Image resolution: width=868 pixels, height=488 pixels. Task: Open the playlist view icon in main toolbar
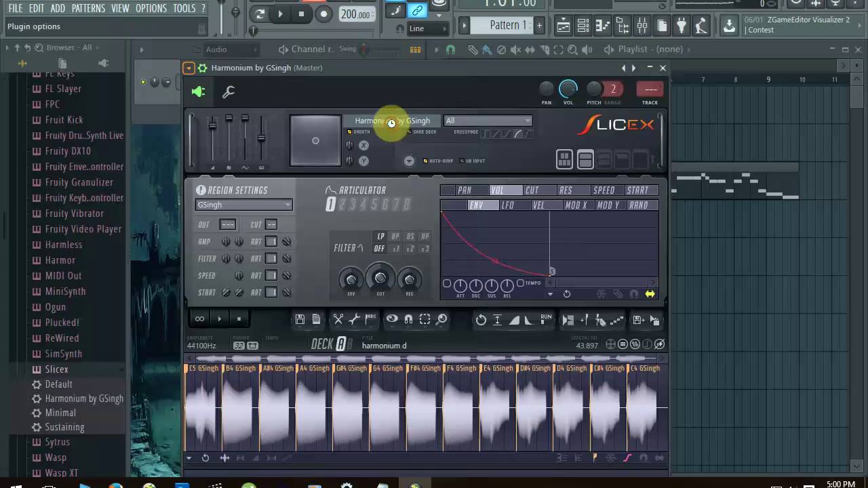click(x=563, y=26)
